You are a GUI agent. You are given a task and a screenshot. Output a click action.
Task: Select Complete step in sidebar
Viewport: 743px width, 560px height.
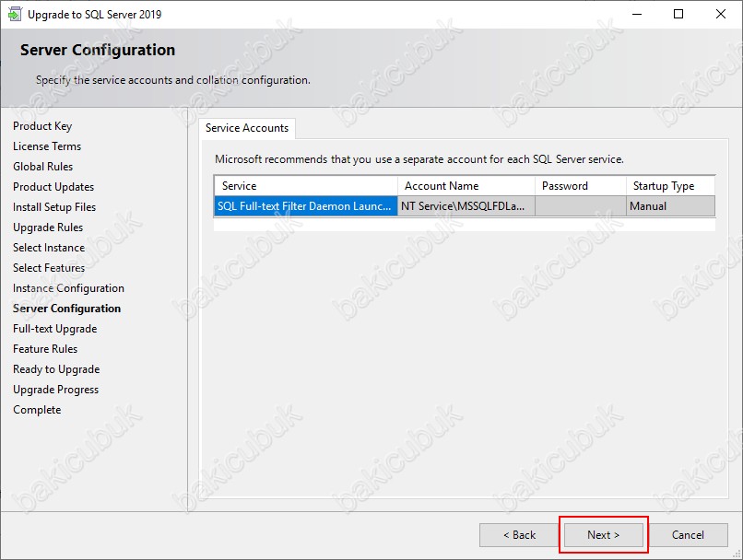click(x=37, y=410)
